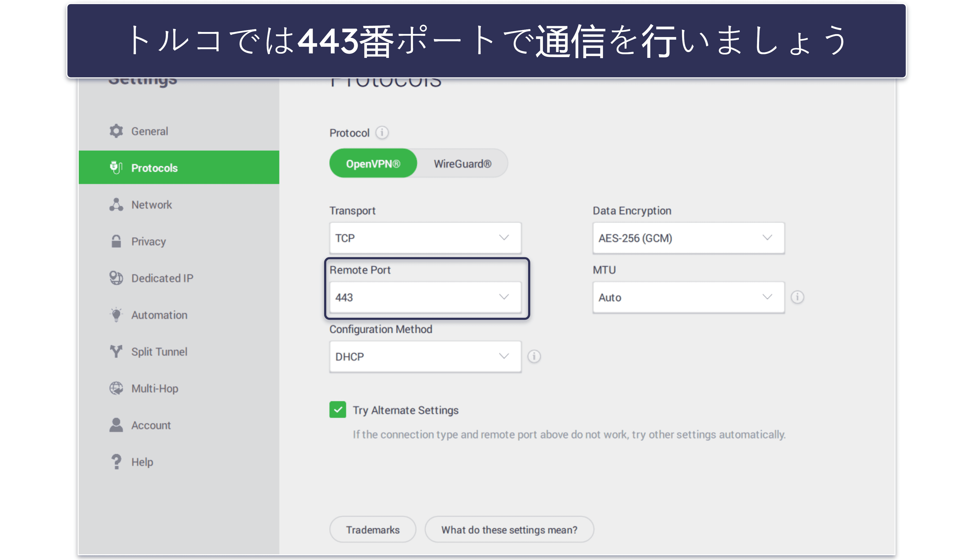Open the Configuration Method info icon
Screen dimensions: 970x560
(x=534, y=356)
